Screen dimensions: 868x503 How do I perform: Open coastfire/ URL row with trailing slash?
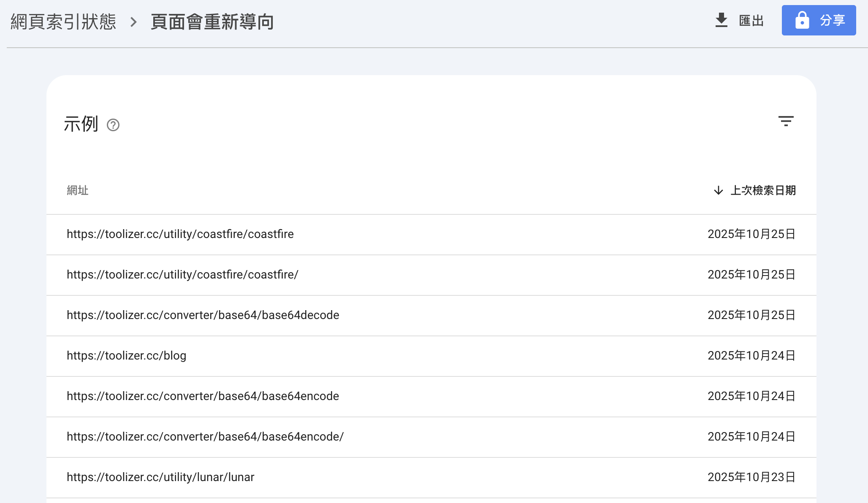pyautogui.click(x=182, y=275)
